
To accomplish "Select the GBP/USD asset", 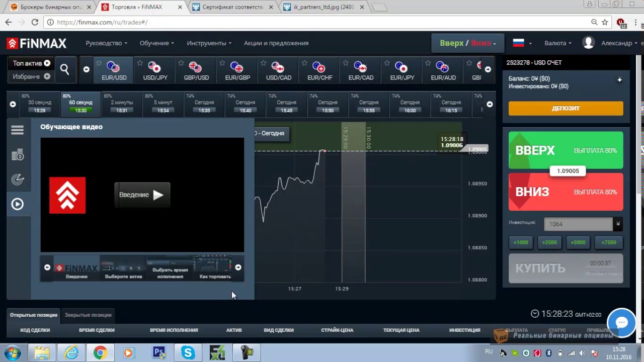I will (196, 70).
